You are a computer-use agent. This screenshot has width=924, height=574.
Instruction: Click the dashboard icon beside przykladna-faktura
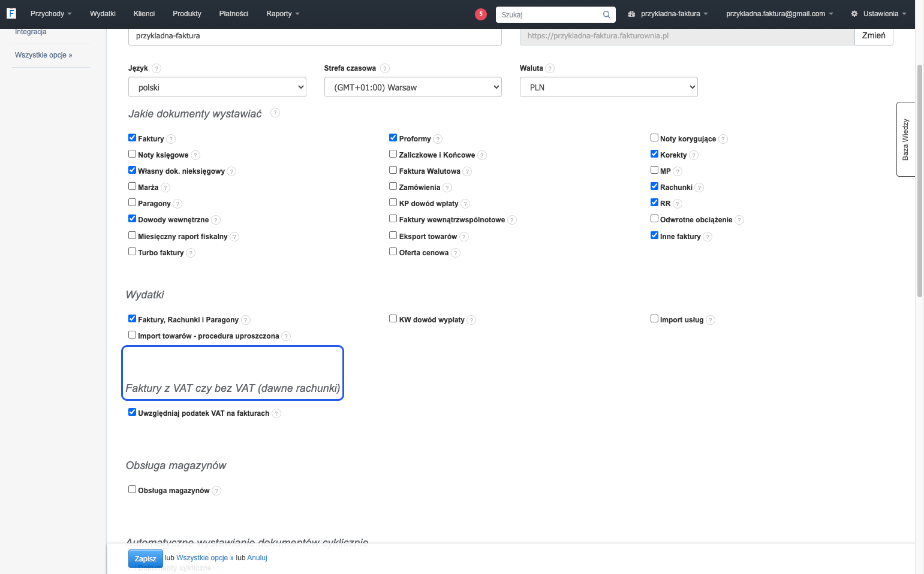pos(631,14)
